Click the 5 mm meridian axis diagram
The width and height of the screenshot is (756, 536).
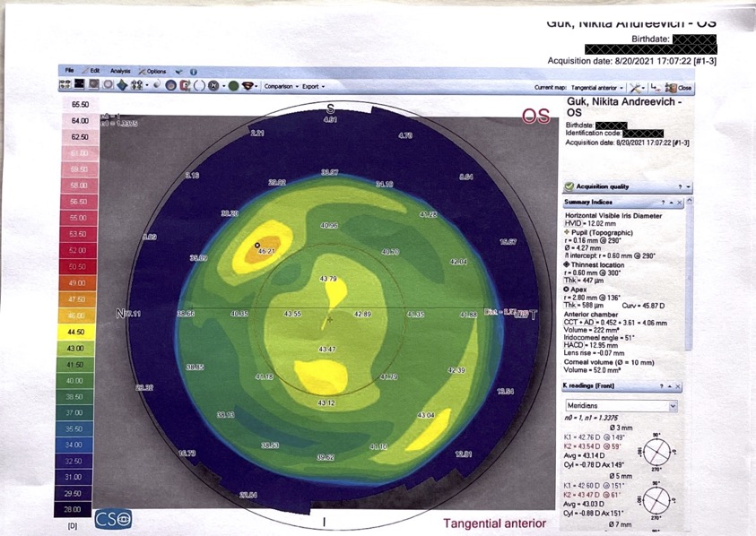coord(656,499)
